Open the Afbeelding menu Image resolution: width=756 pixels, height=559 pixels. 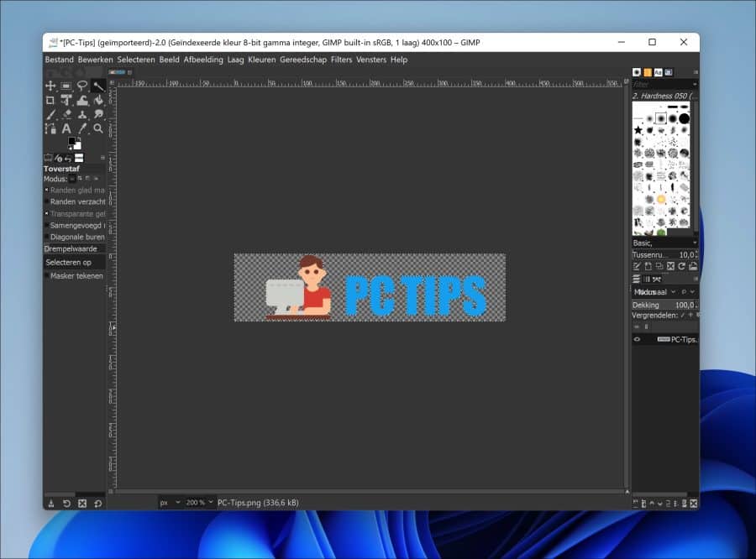[x=203, y=60]
